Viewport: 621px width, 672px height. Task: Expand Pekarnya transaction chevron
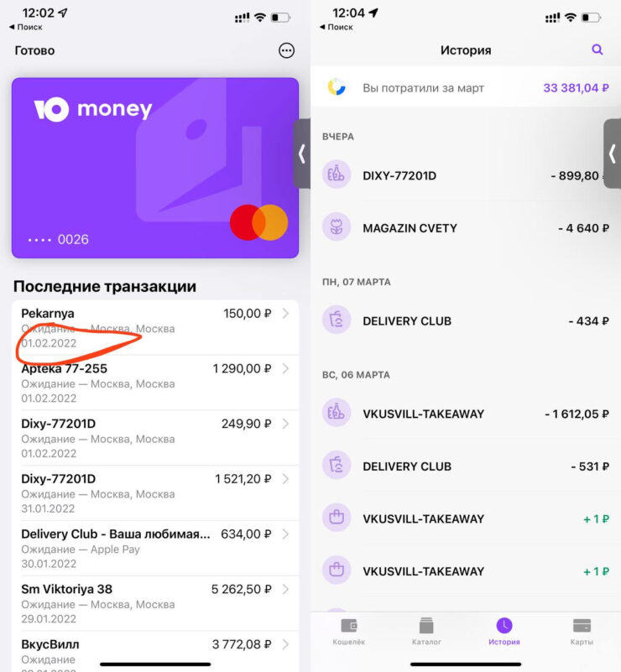click(285, 313)
